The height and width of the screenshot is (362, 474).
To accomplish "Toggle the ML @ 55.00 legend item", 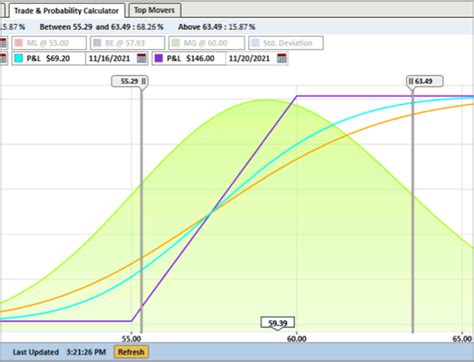I will [49, 43].
